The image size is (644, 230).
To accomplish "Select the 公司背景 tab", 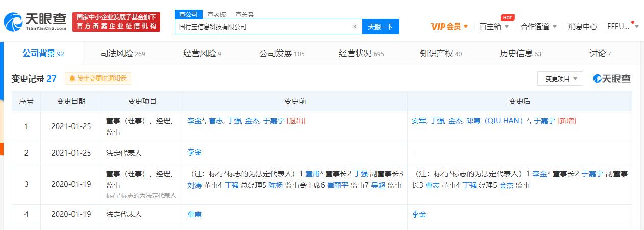I will coord(43,53).
